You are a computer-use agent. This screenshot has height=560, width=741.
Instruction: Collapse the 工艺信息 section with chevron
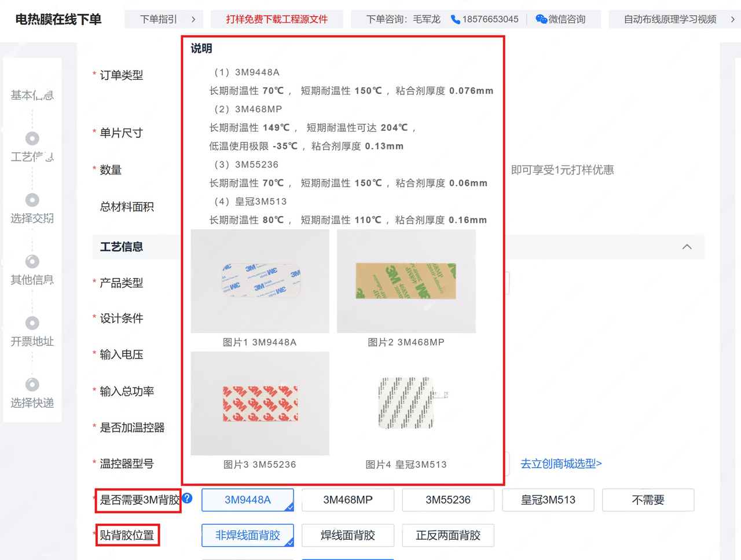(x=687, y=247)
